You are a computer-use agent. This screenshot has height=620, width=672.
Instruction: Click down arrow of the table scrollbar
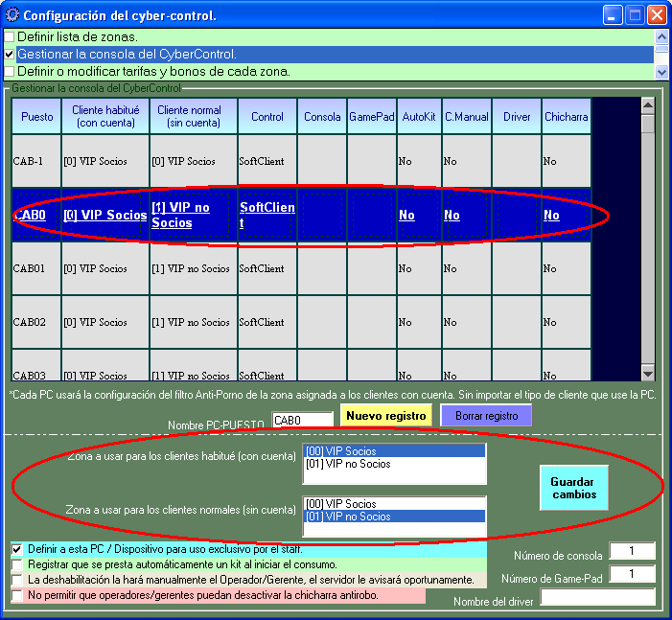pos(648,374)
